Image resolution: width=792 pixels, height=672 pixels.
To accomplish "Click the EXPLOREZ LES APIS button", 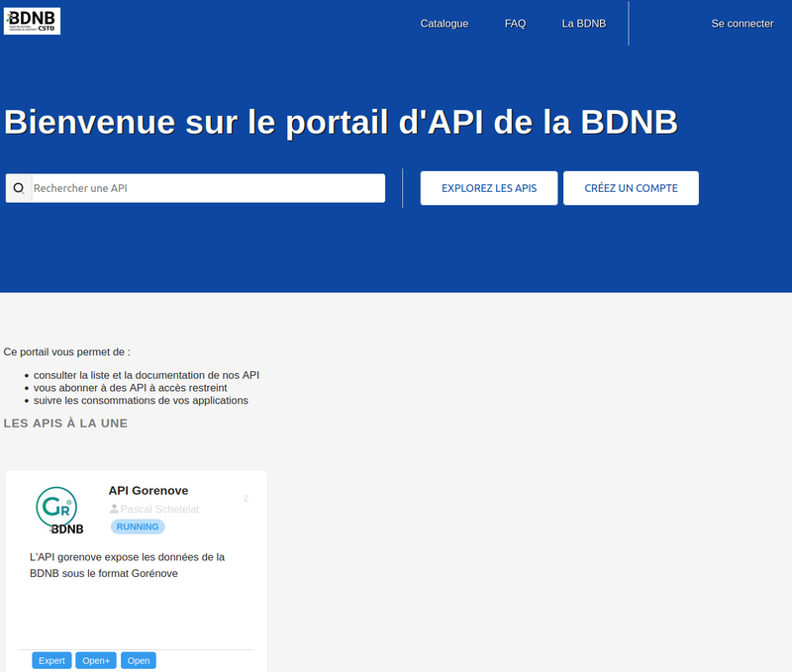I will pyautogui.click(x=488, y=187).
